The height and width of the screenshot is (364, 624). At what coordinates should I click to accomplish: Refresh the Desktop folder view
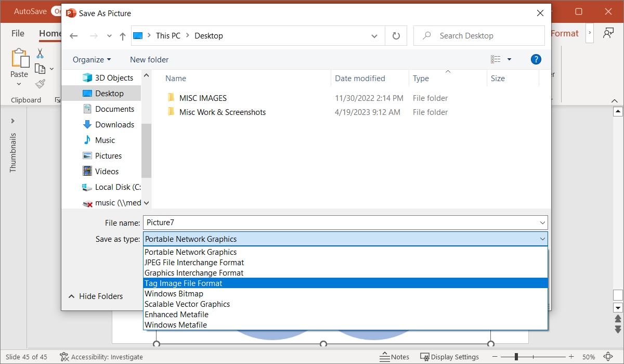point(396,36)
